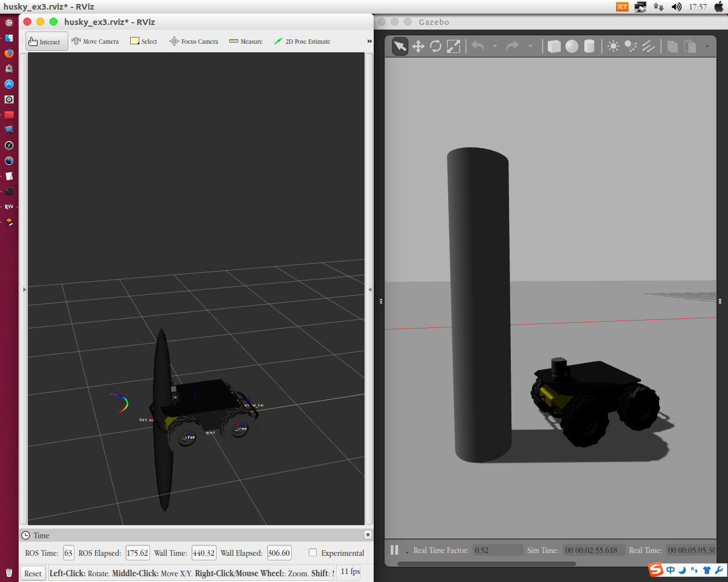Pause the Gazebo simulation
728x582 pixels.
pos(394,550)
